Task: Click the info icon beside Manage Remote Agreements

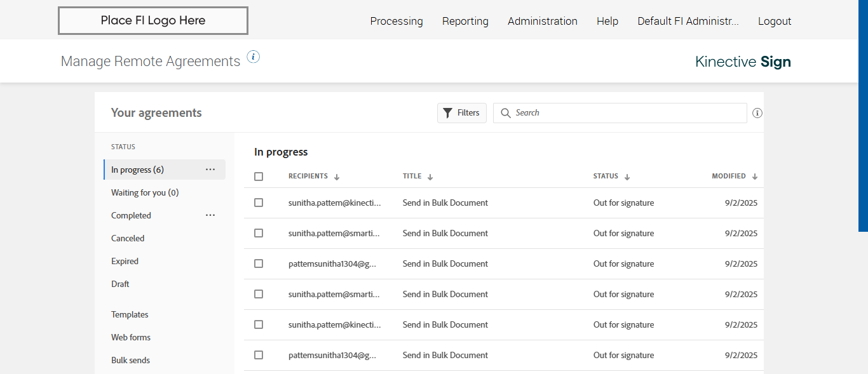Action: (253, 57)
